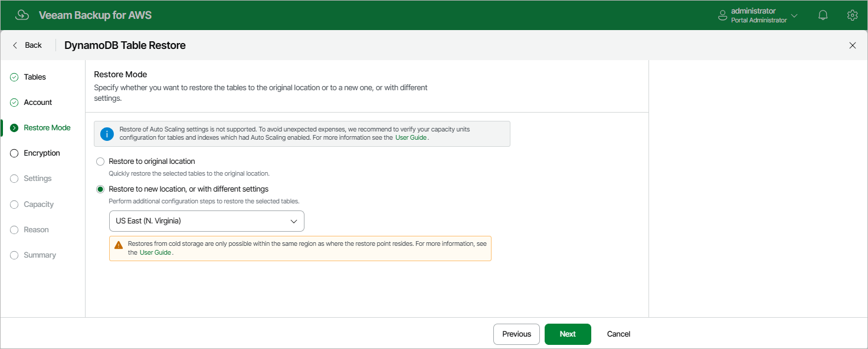Click 'Perform additional configuration steps' description
Viewport: 868px width, 349px height.
(204, 202)
